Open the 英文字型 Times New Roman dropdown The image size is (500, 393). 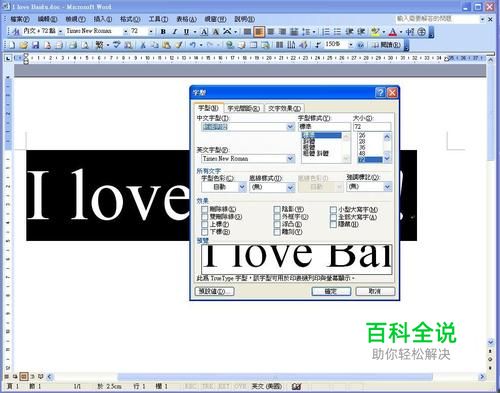[290, 159]
